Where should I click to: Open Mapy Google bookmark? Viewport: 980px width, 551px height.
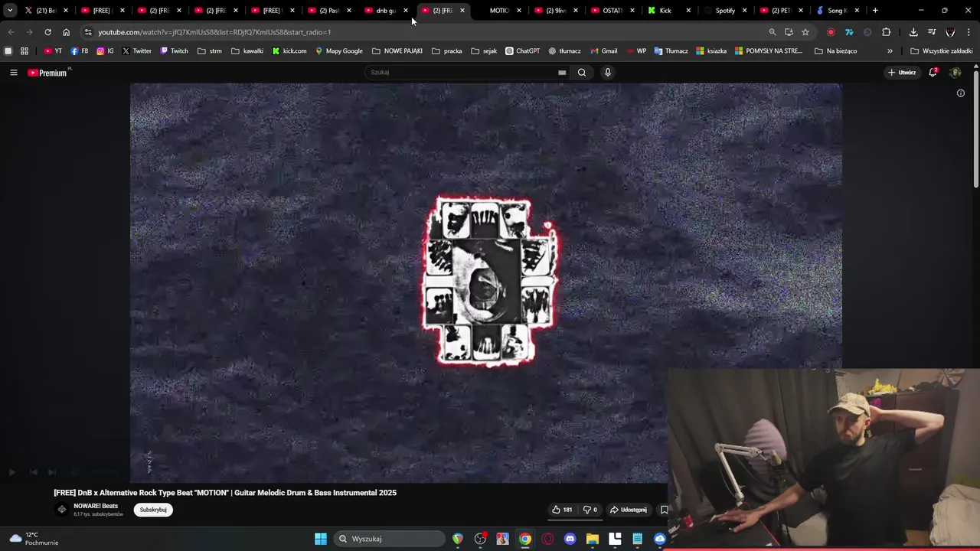pos(338,51)
